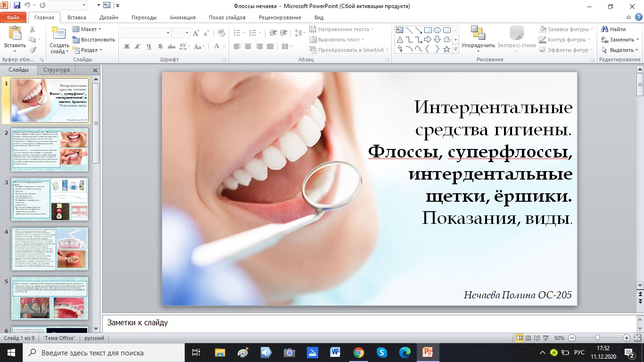Image resolution: width=644 pixels, height=362 pixels.
Task: Toggle underline (Ч) formatting
Action: point(149,47)
